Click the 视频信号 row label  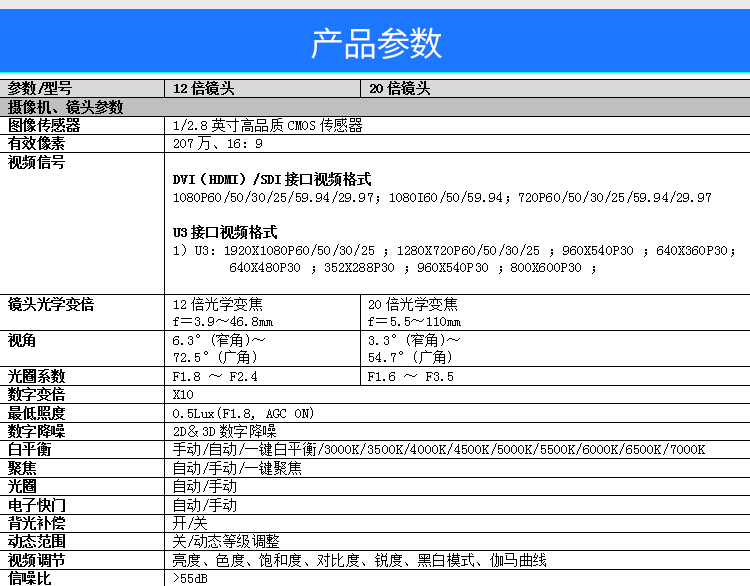pyautogui.click(x=37, y=162)
